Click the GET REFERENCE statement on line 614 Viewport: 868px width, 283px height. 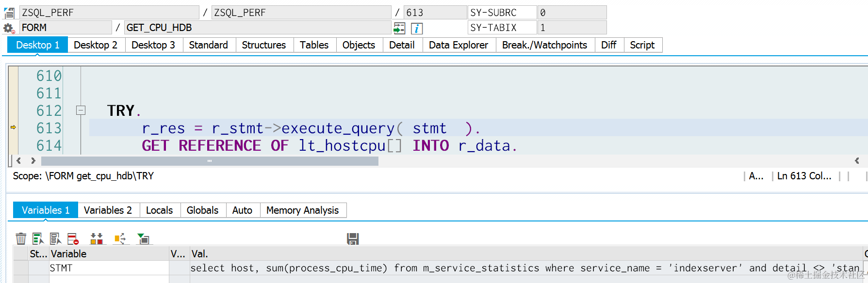[329, 146]
